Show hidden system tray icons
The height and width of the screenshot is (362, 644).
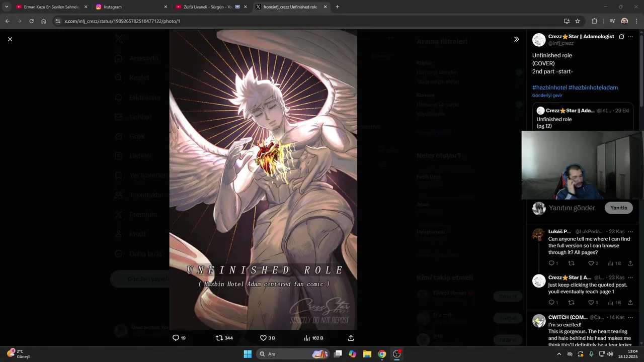(559, 354)
